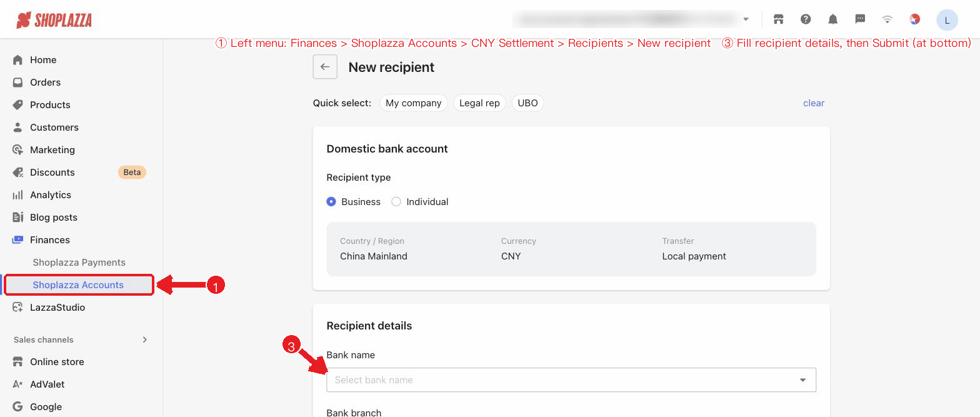Open notifications bell icon

[832, 19]
